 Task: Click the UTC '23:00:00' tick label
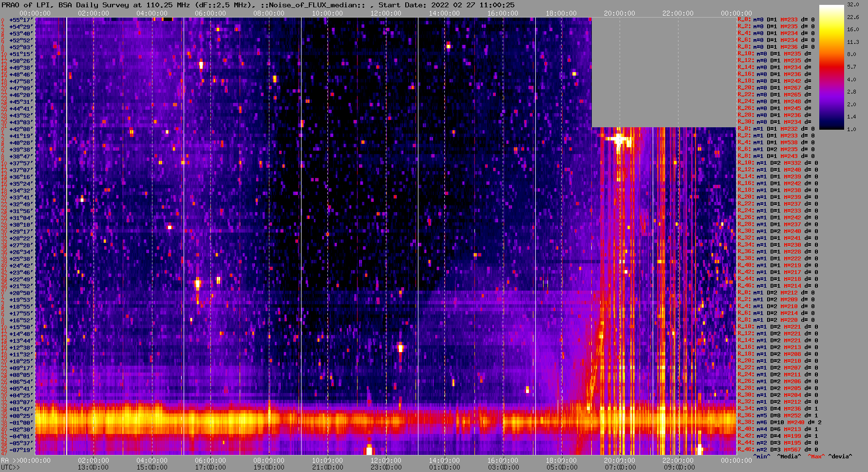[386, 467]
